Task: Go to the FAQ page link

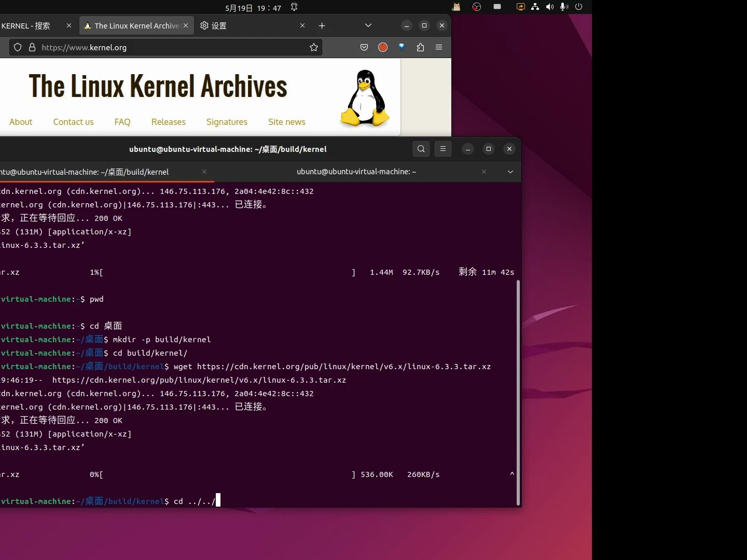Action: pyautogui.click(x=122, y=122)
